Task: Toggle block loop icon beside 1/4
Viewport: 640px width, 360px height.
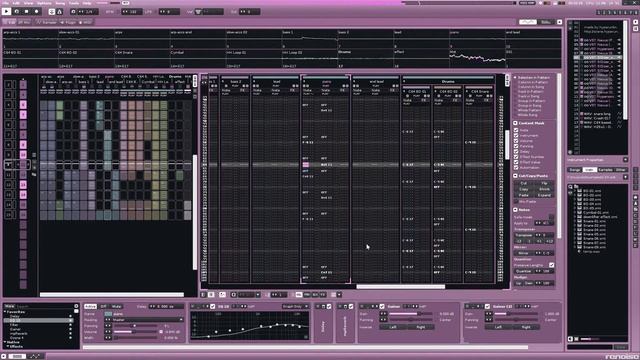Action: (x=73, y=12)
